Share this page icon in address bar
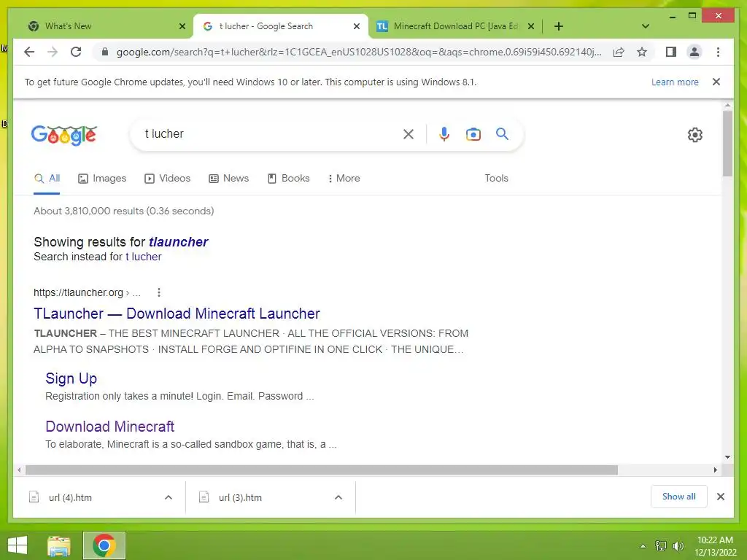 (x=619, y=52)
